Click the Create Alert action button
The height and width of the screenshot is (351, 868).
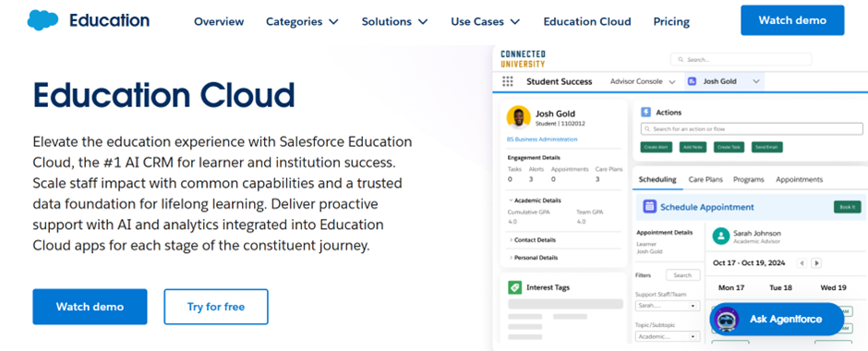(x=656, y=147)
